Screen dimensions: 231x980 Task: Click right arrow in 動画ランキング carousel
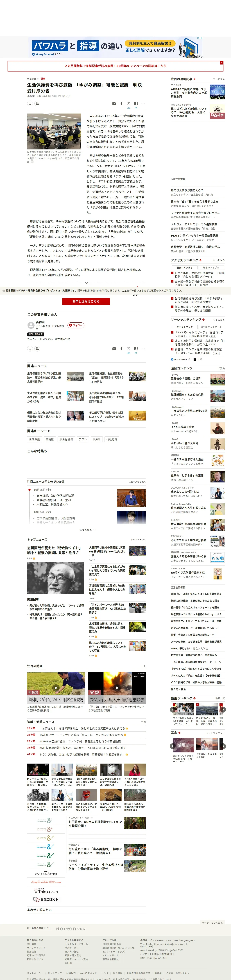[x=223, y=709]
